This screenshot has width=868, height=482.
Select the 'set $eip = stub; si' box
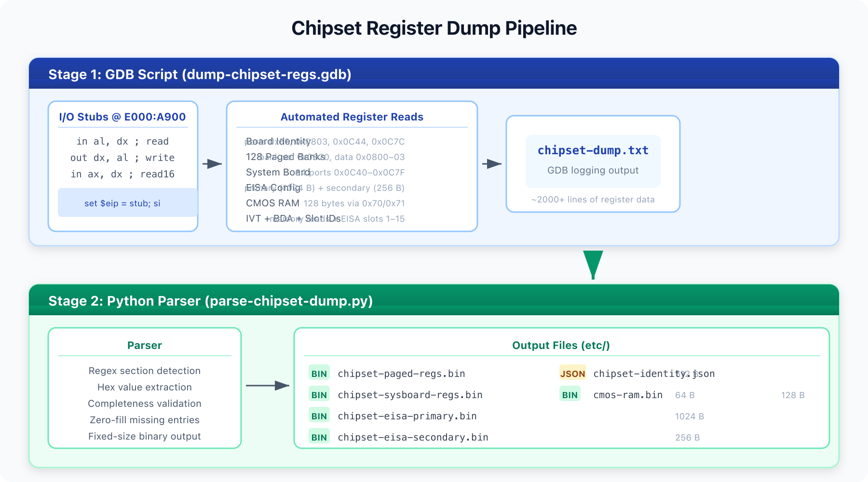[128, 203]
